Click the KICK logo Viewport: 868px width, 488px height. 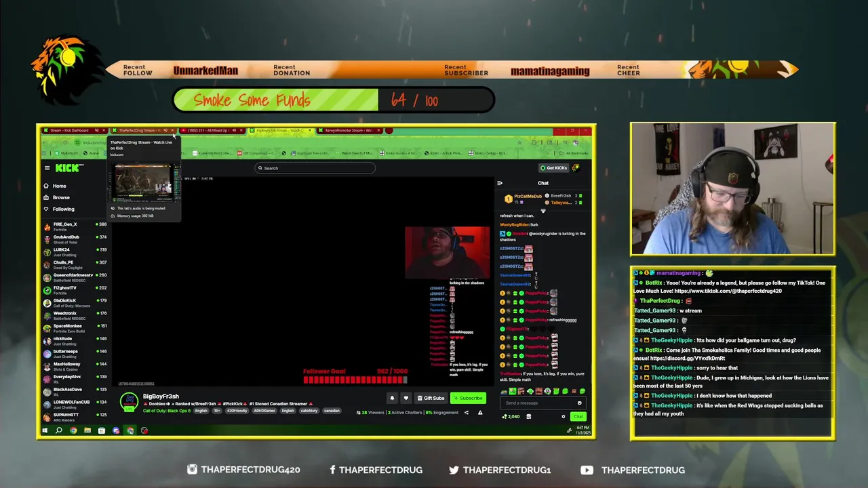point(68,168)
